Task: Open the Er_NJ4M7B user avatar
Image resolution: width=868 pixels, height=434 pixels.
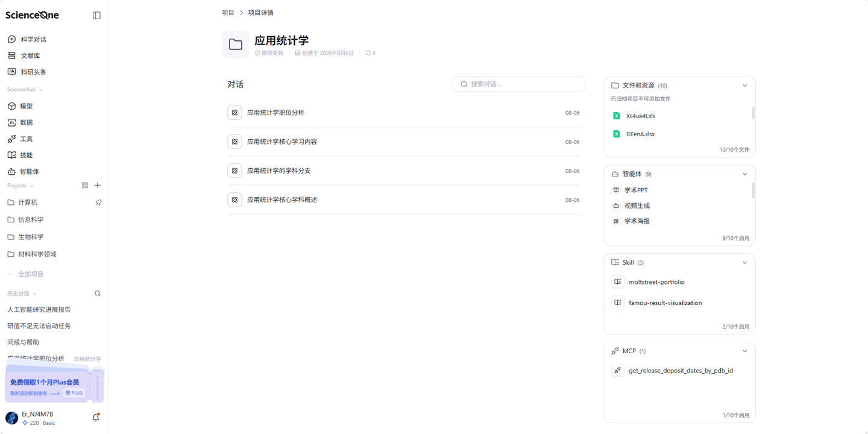Action: click(x=11, y=418)
